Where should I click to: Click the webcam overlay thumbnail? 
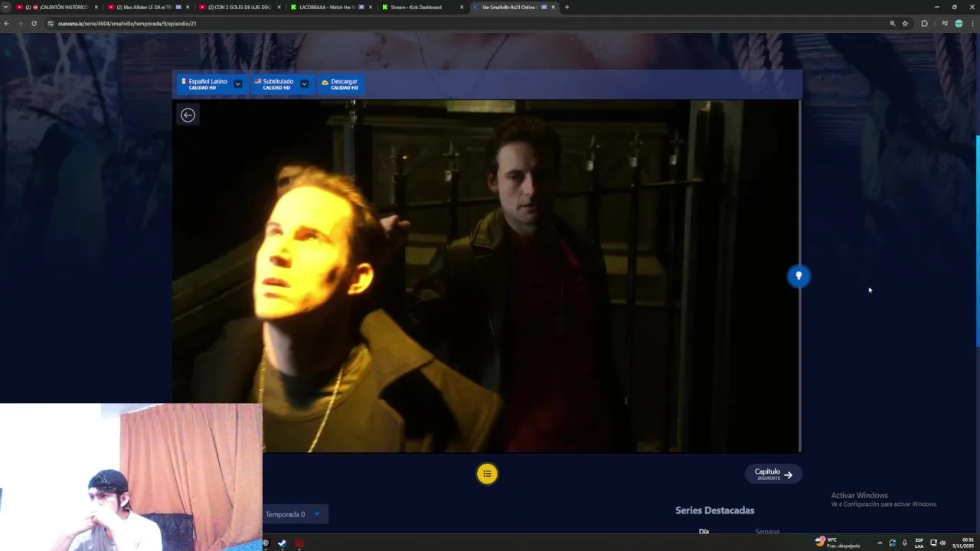pyautogui.click(x=131, y=477)
